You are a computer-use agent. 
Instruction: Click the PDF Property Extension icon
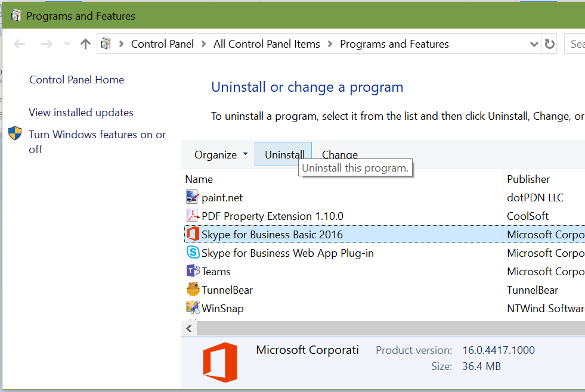click(x=192, y=215)
